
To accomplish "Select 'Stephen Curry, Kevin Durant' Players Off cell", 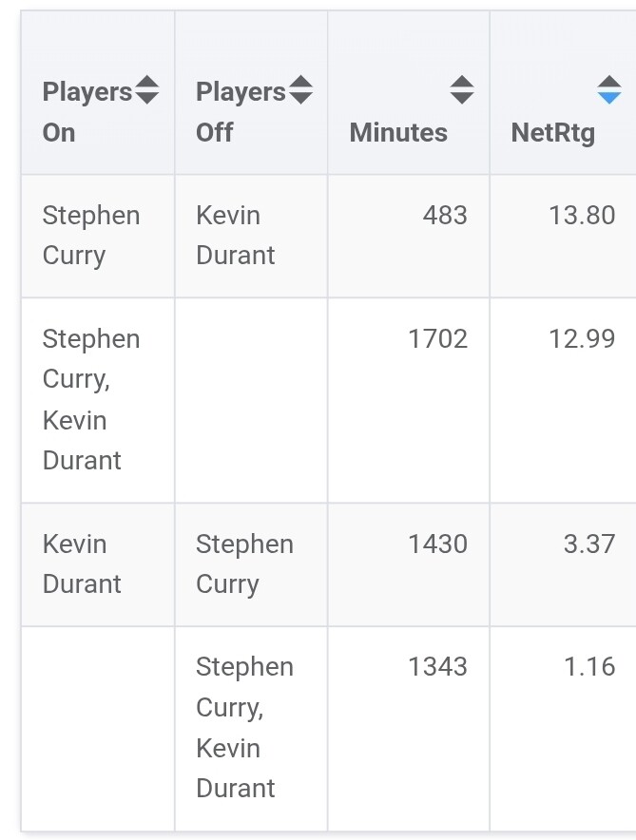I will [x=244, y=727].
